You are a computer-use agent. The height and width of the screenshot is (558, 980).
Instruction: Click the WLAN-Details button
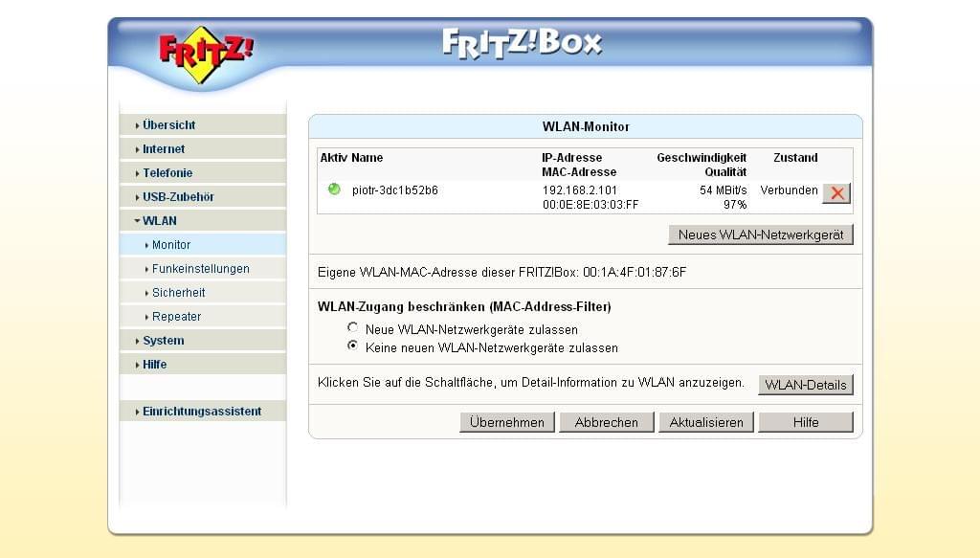pos(805,385)
